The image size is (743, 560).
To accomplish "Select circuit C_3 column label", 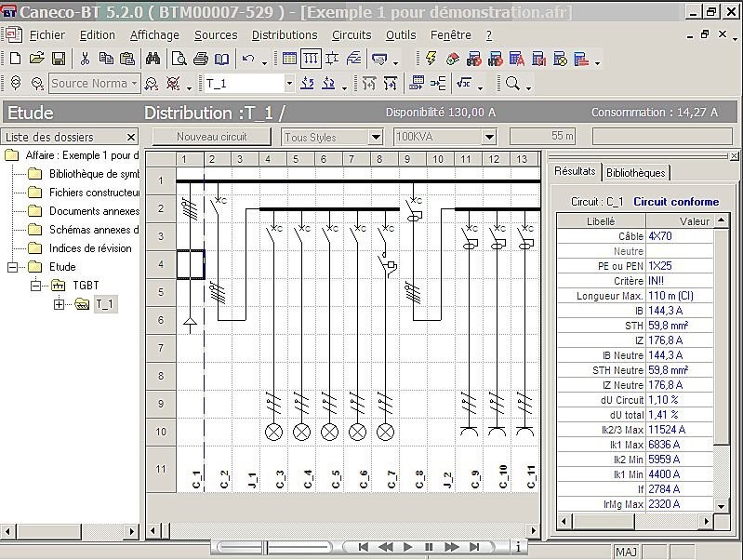I will (x=280, y=479).
